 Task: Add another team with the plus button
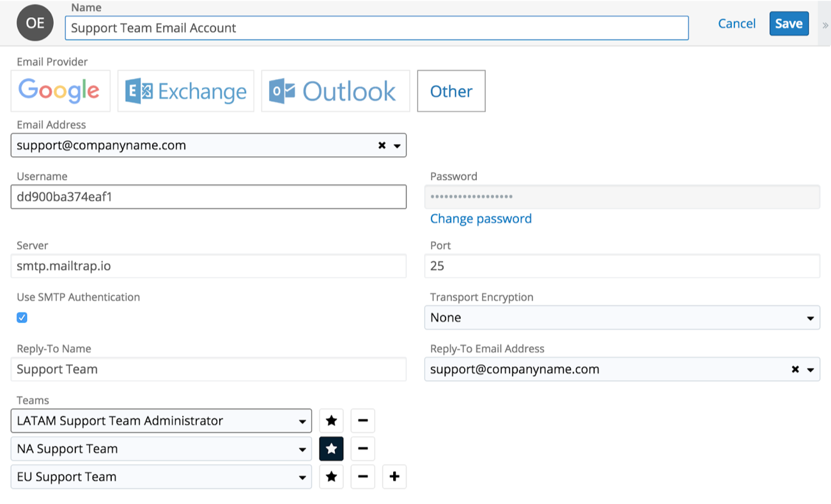[x=394, y=477]
